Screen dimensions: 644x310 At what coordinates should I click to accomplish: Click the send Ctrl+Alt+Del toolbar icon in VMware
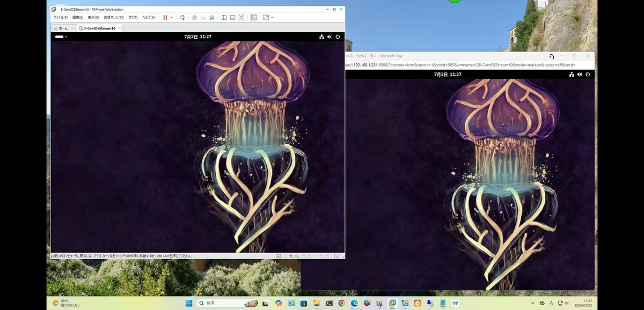(182, 17)
